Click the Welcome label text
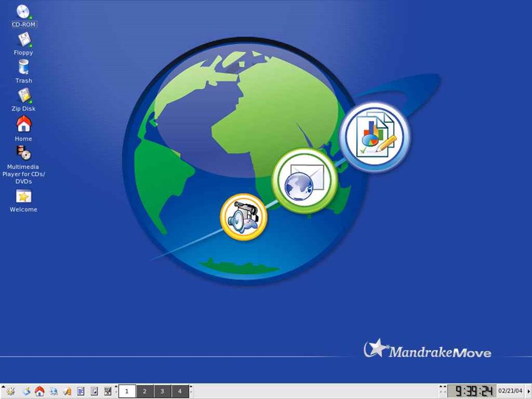532x399 pixels. [x=23, y=209]
